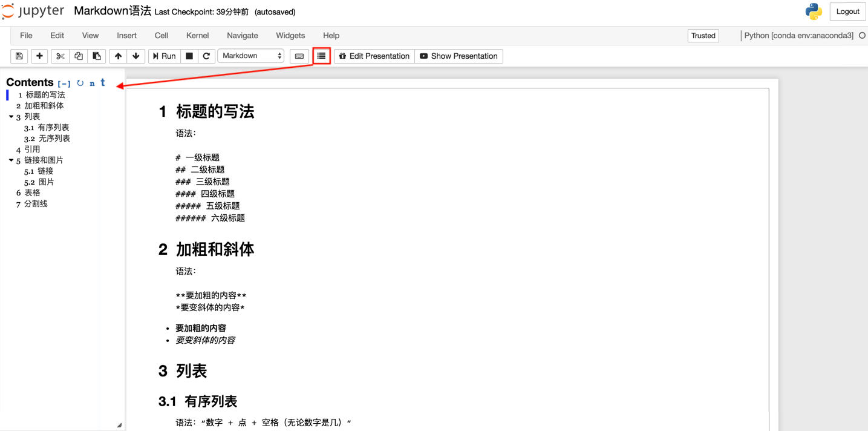Refresh the Contents panel
The width and height of the screenshot is (868, 431).
(x=80, y=82)
